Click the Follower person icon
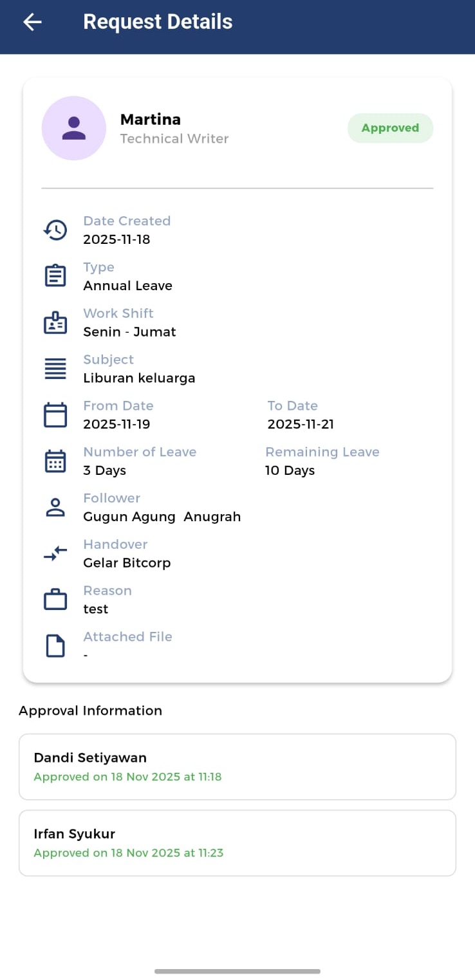This screenshot has width=475, height=980. click(55, 508)
